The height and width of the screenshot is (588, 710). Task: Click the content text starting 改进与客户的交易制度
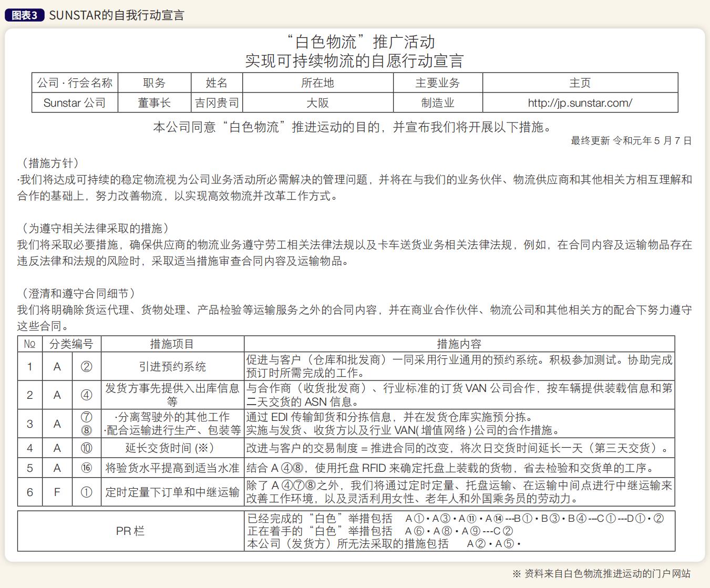(459, 448)
